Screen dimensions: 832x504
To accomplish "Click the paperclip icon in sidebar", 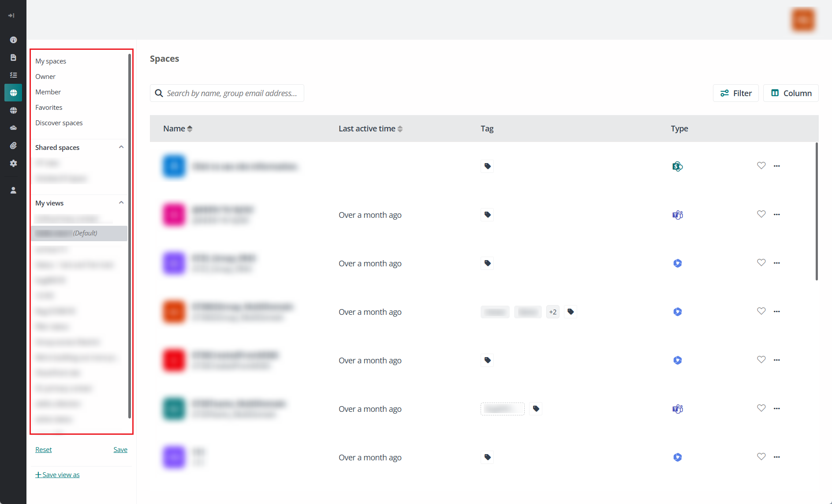I will 13,146.
